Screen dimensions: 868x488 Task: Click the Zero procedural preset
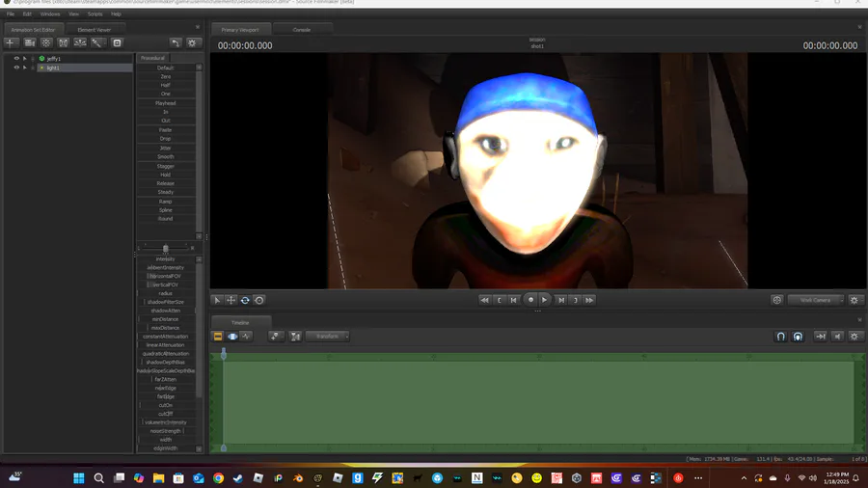pos(166,76)
